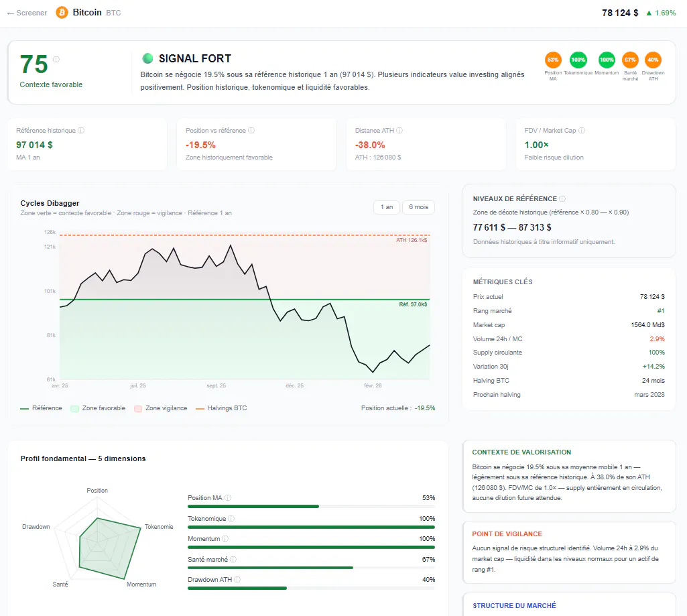This screenshot has height=616, width=687.
Task: Open info icon beside NIVEAUX DE RÉFÉRENCE
Action: point(562,199)
